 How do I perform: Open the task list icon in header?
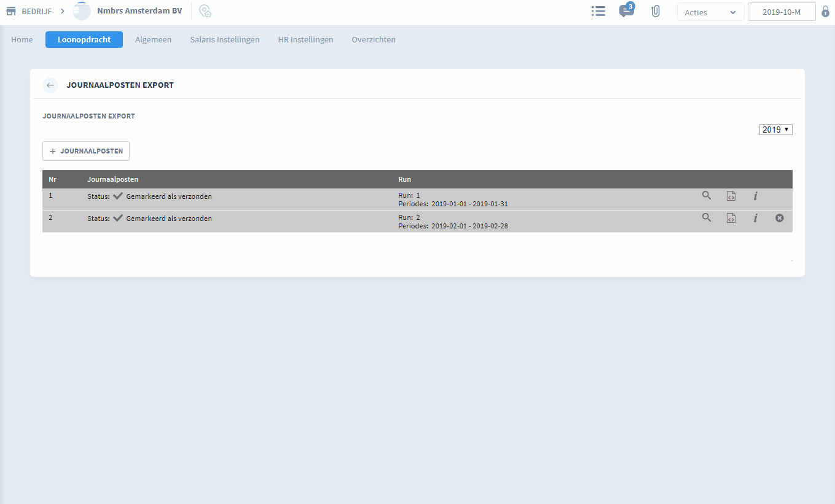[598, 12]
